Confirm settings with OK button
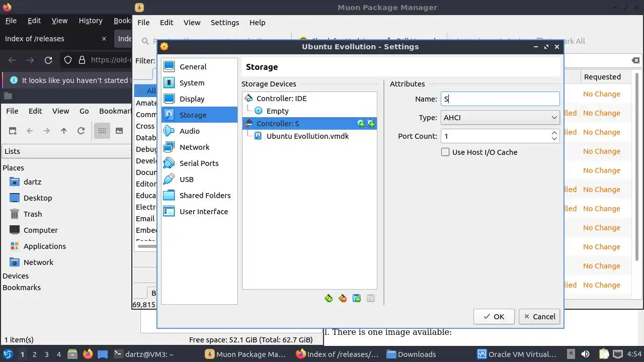This screenshot has width=644, height=362. 494,317
